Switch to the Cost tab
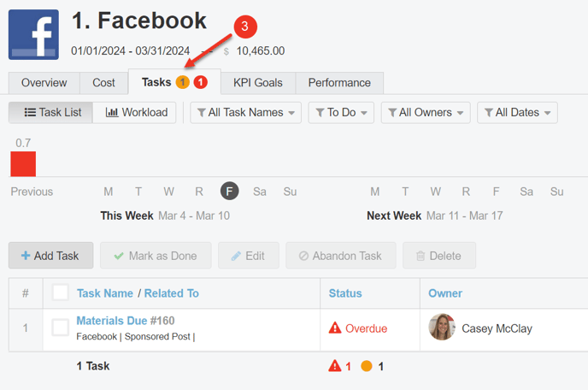588x390 pixels. (104, 83)
